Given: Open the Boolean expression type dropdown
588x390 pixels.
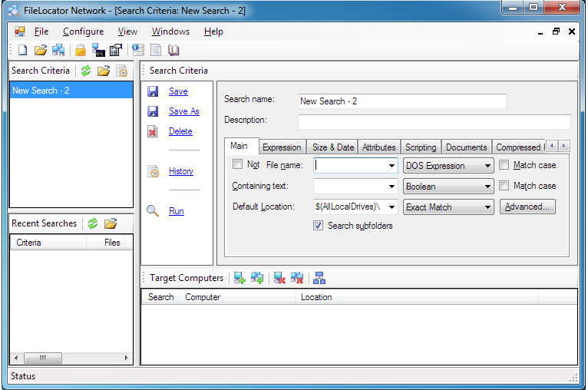Looking at the screenshot, I should coord(448,186).
